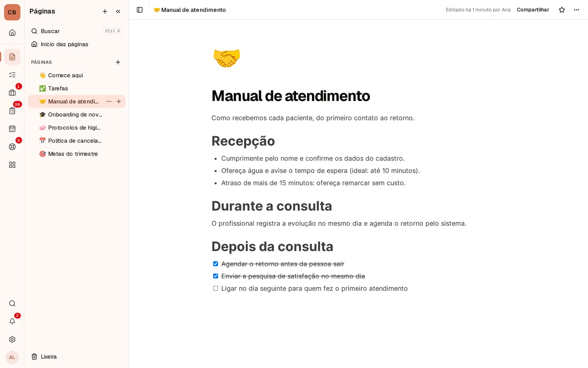
Task: Open the Política de cancela… page
Action: pyautogui.click(x=76, y=141)
